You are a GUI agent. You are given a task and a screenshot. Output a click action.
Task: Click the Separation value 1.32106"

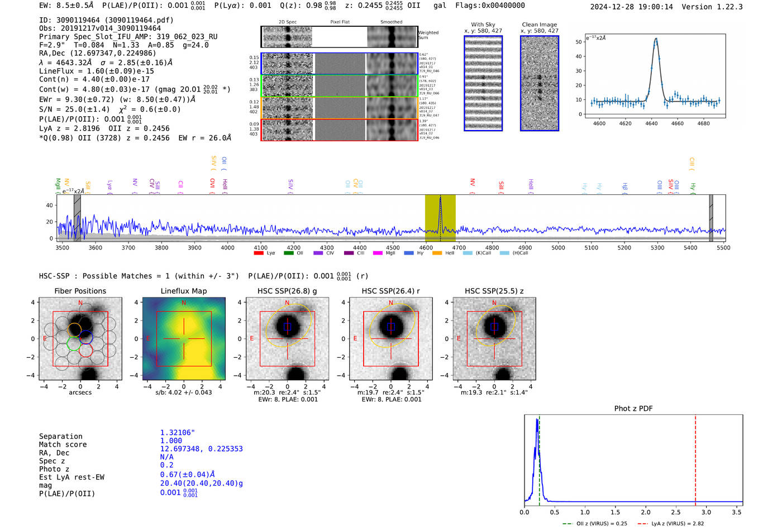click(178, 433)
